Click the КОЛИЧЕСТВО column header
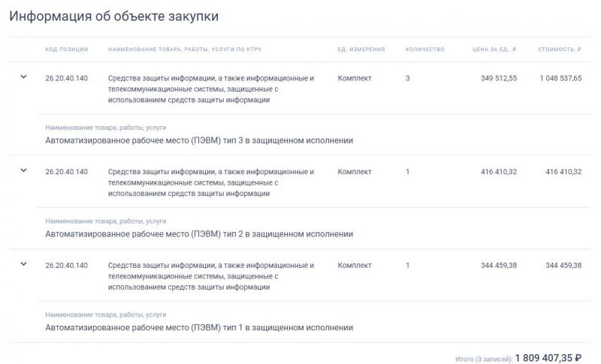 tap(425, 50)
